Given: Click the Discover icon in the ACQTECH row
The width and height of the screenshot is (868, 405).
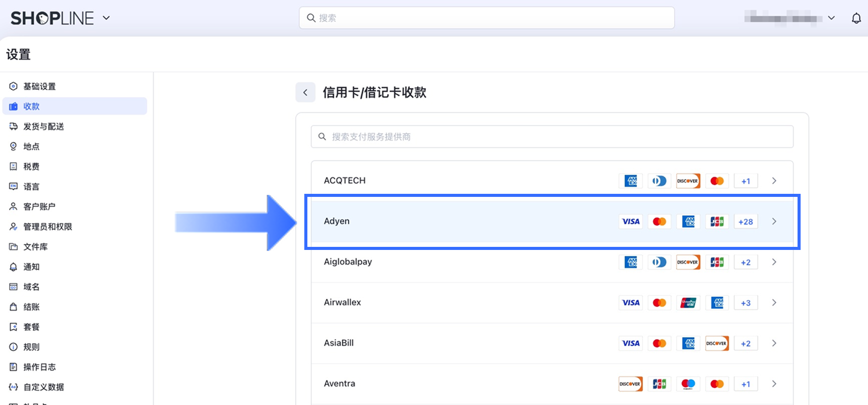Looking at the screenshot, I should tap(688, 181).
